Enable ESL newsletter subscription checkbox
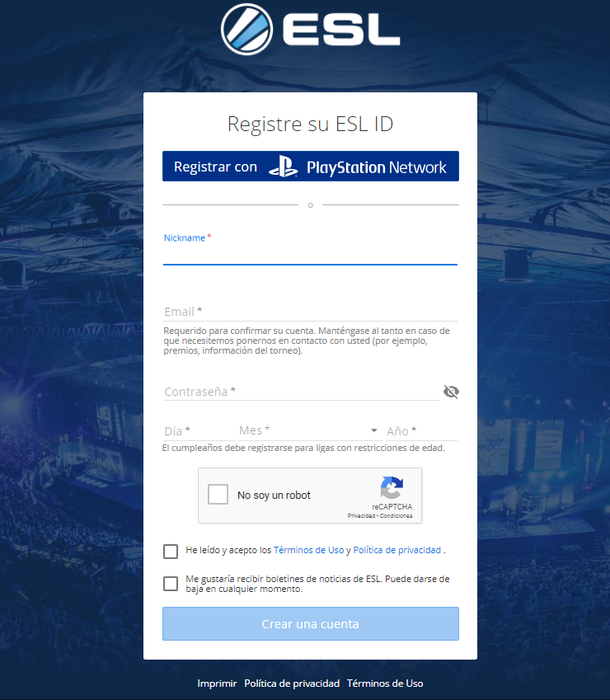Viewport: 610px width, 700px height. pos(171,584)
